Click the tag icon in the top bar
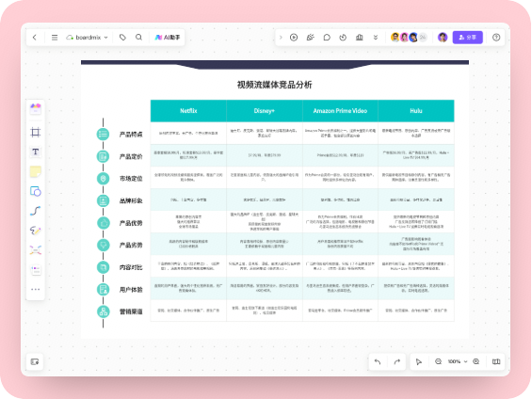The image size is (532, 399). click(x=122, y=38)
